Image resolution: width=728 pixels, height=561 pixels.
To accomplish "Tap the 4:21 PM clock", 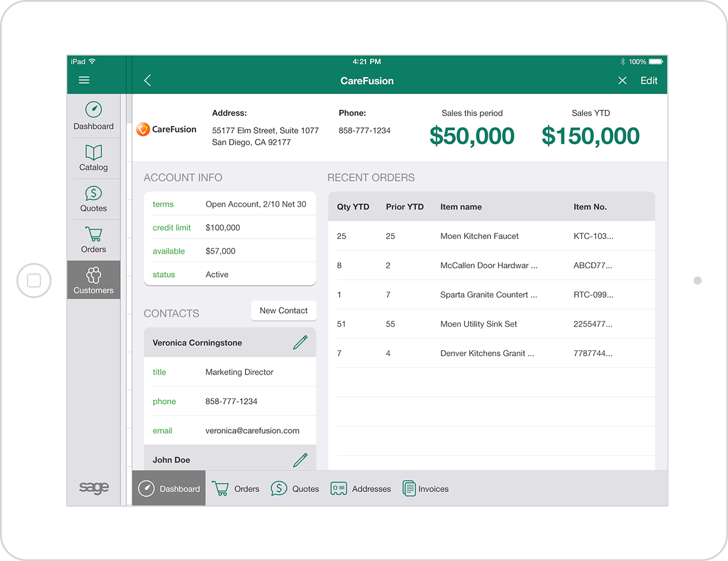I will [367, 61].
